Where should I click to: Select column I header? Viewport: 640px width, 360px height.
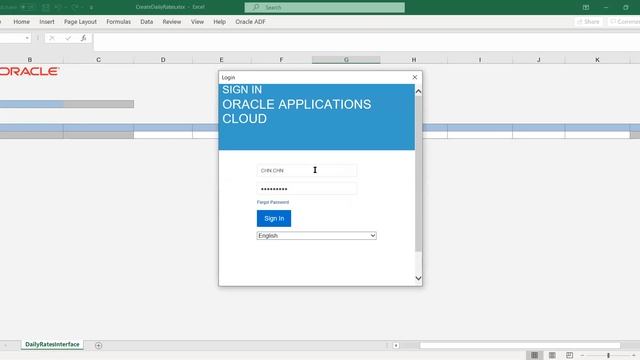click(x=480, y=60)
